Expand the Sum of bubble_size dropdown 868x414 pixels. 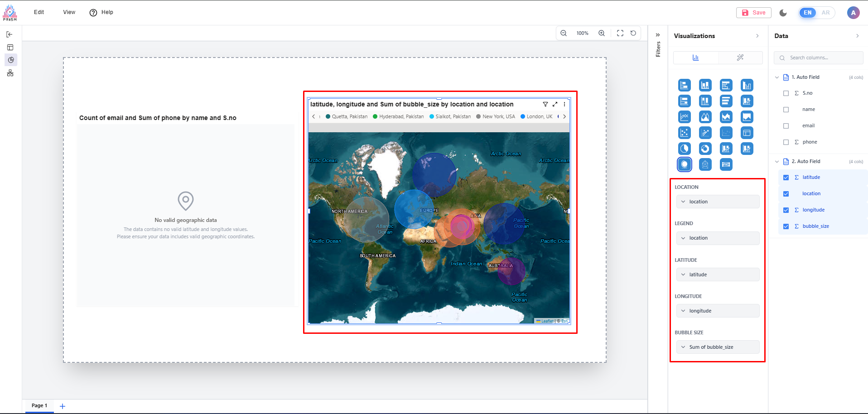click(718, 347)
